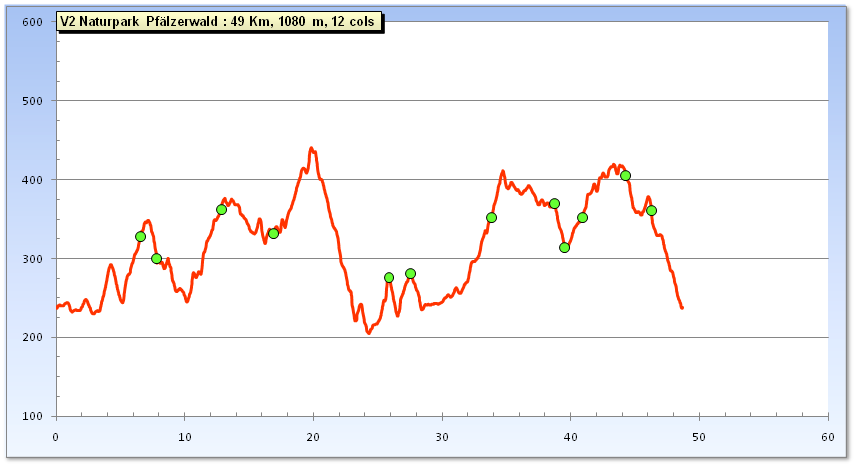
Task: Select the green col marker near km 27.5
Action: click(x=411, y=274)
